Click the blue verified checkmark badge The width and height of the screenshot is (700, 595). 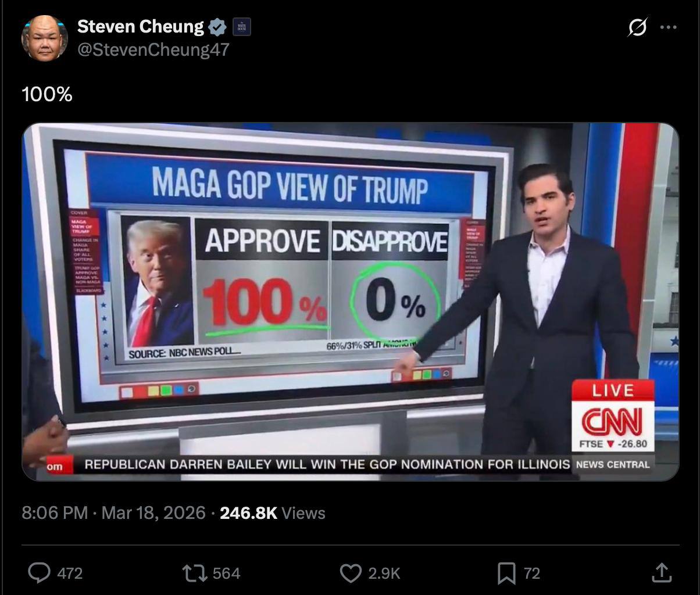[x=218, y=27]
